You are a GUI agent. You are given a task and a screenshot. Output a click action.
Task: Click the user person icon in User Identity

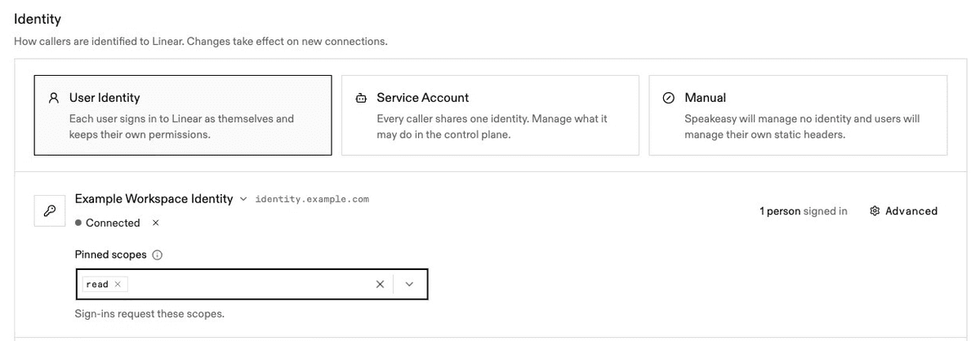point(54,98)
